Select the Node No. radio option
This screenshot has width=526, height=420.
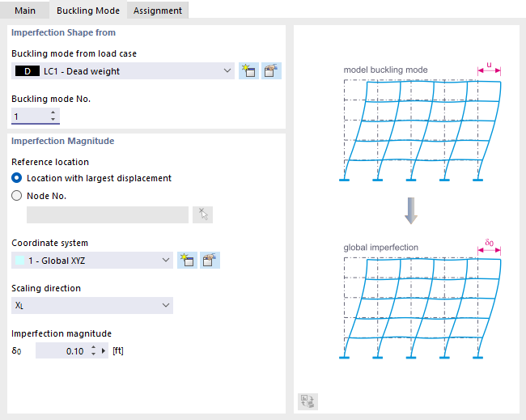(17, 195)
